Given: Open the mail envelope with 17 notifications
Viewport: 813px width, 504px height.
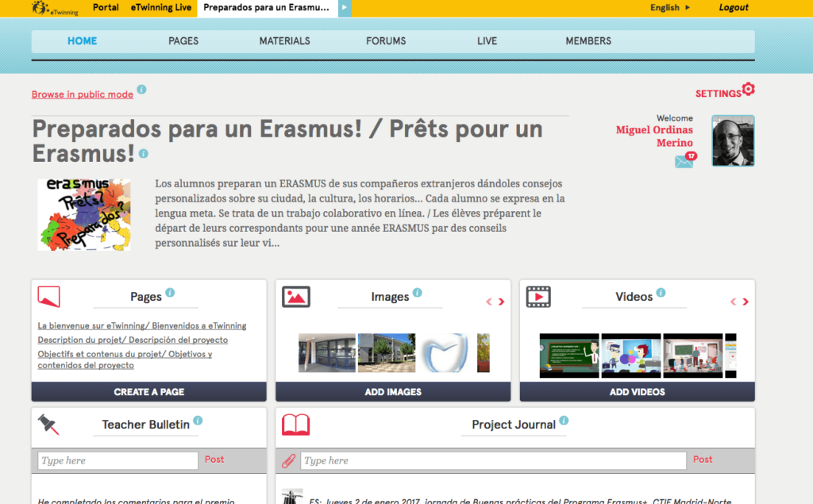Looking at the screenshot, I should coord(684,162).
